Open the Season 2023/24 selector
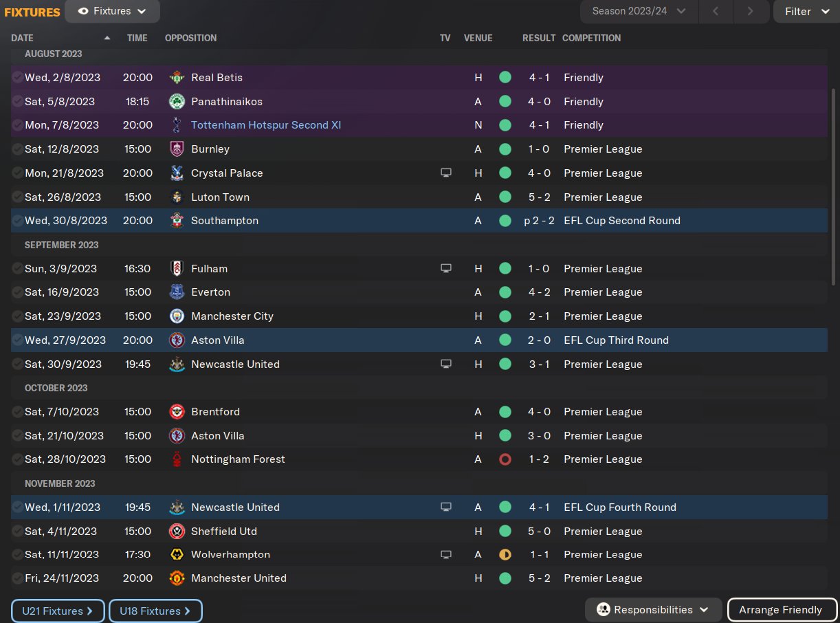840x623 pixels. coord(639,11)
